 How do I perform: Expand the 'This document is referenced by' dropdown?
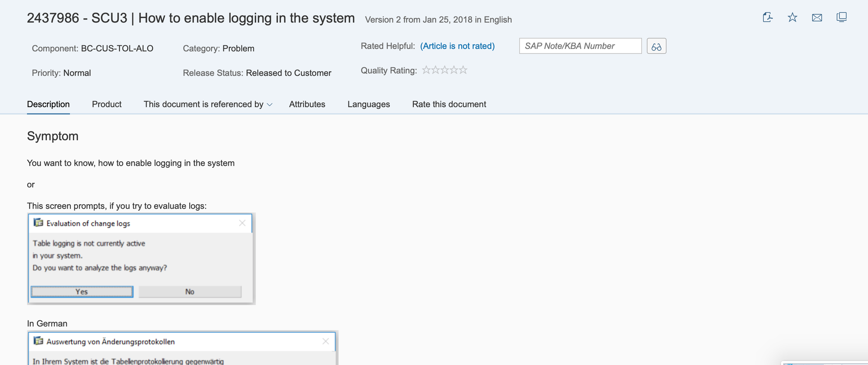coord(208,104)
